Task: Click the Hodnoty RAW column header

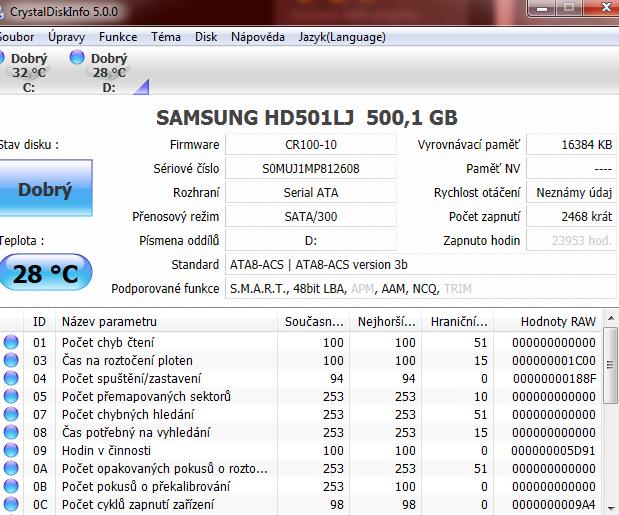Action: click(548, 322)
